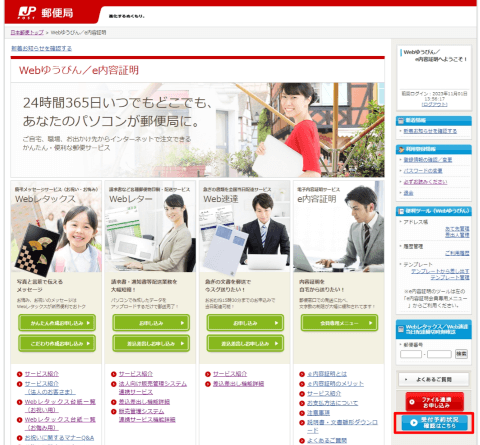Click the icon on red ファイル連携 button
The height and width of the screenshot is (445, 480).
[412, 402]
